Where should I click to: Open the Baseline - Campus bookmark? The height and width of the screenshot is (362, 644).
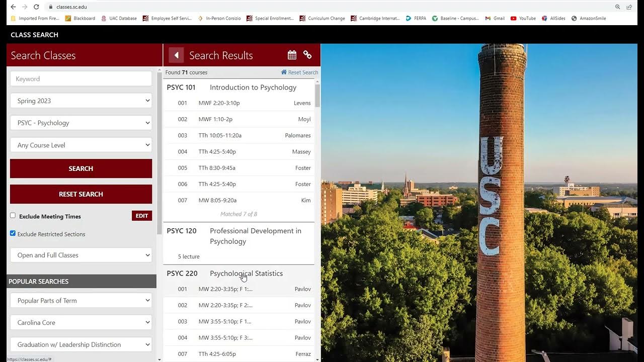point(455,18)
